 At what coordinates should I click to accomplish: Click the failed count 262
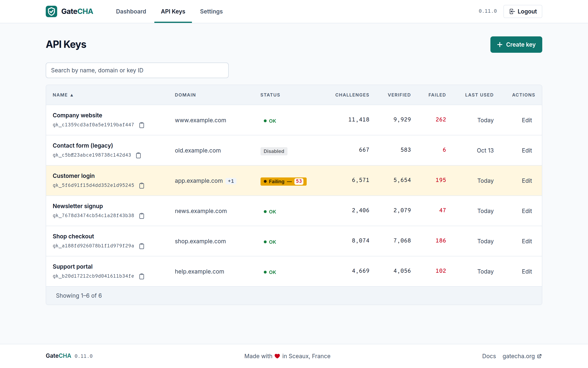[x=441, y=120]
